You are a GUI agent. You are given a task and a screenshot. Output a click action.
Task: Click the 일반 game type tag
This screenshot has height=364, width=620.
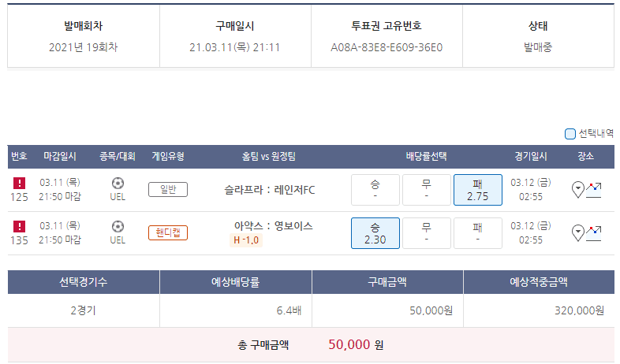168,189
